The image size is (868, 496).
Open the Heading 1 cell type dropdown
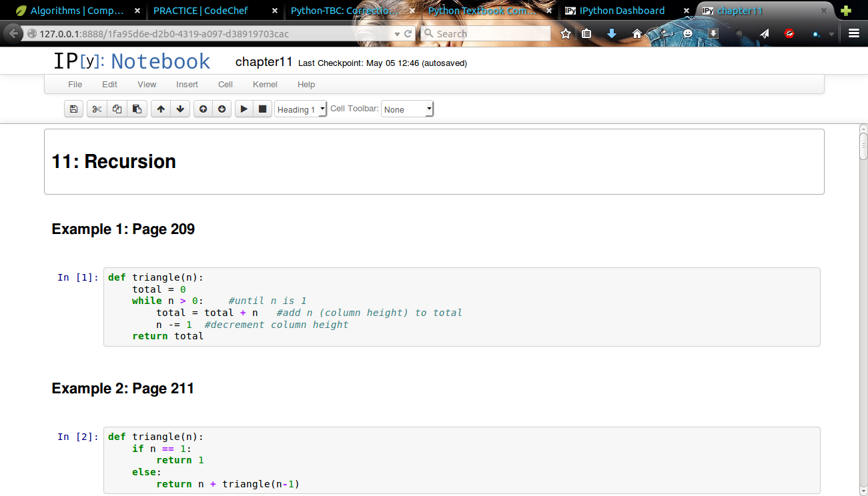pos(300,109)
